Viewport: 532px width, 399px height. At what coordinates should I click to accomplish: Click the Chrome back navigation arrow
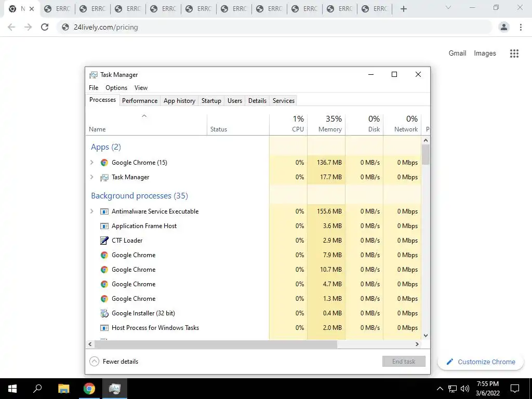[x=11, y=27]
